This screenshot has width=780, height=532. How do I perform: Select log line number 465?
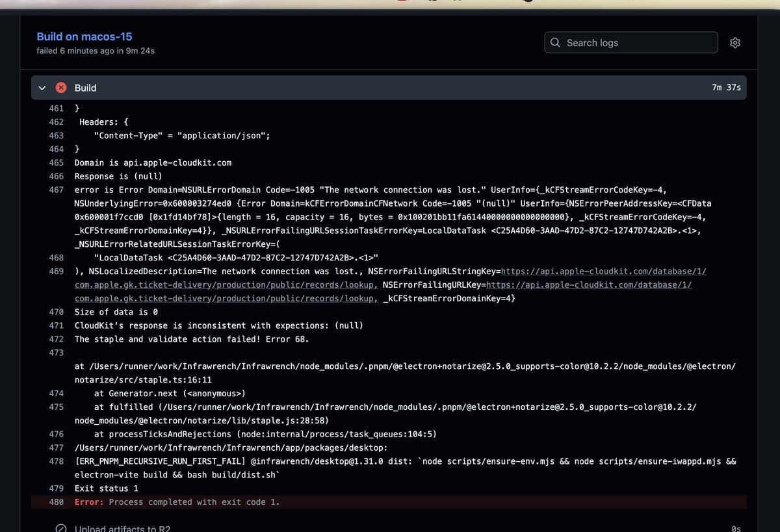tap(56, 162)
